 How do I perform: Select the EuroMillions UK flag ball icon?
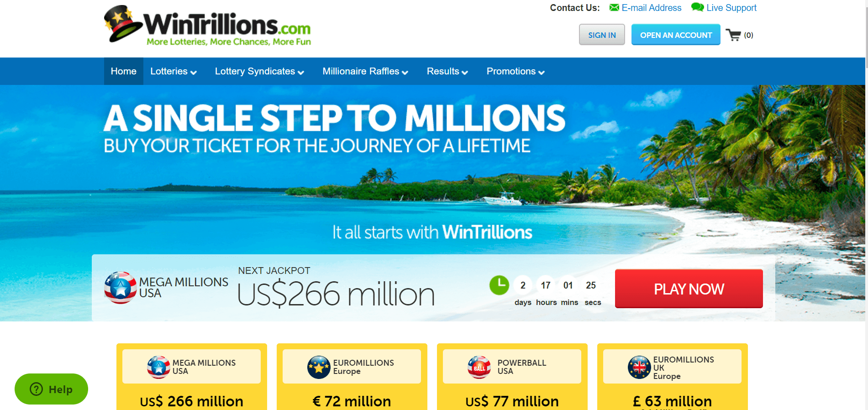(x=639, y=367)
